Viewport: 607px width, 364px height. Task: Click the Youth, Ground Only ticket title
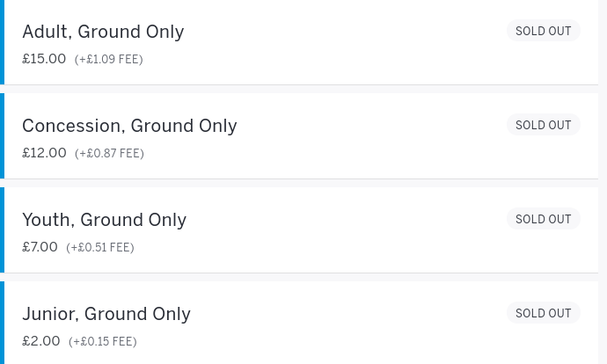coord(104,220)
